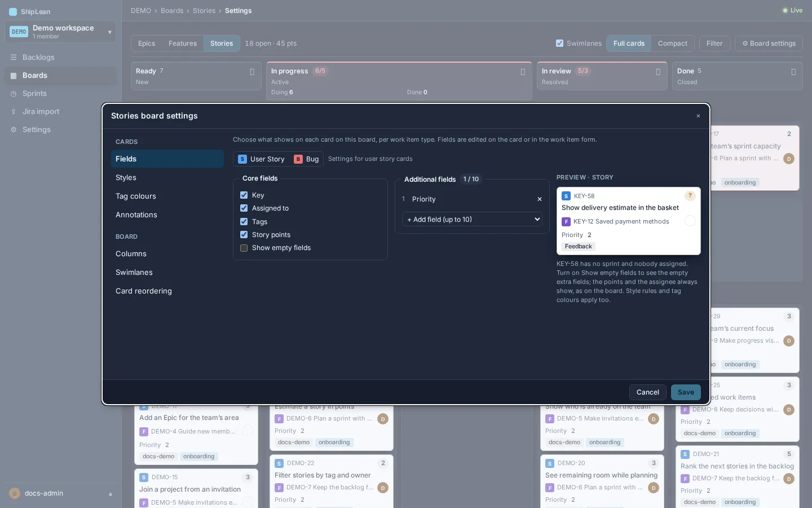Open the Tag colours section

coord(167,196)
